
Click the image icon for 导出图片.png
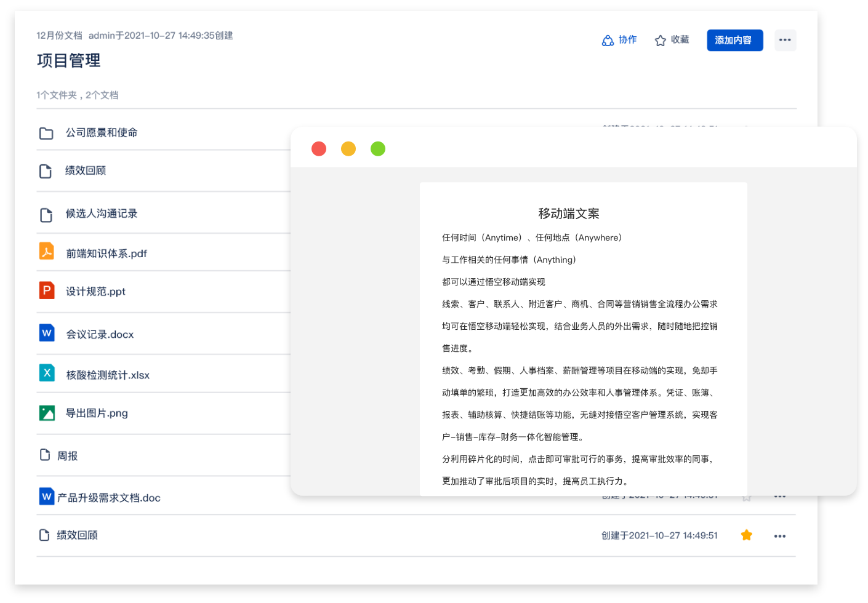pos(47,413)
